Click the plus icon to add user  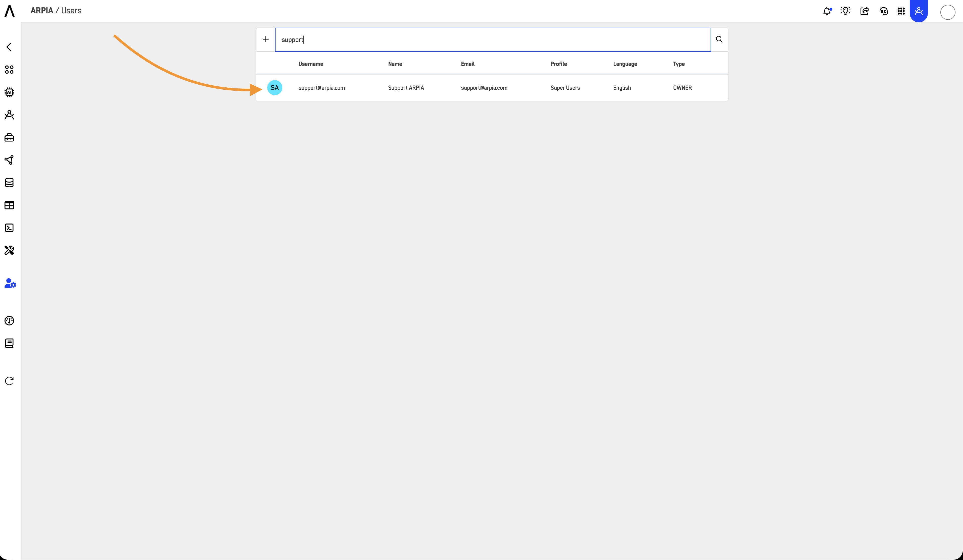pos(265,39)
